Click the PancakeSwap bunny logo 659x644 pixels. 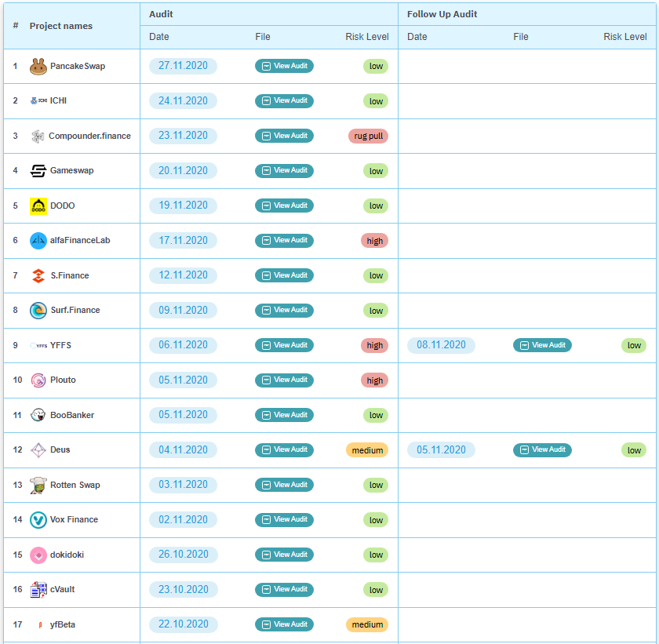click(x=38, y=67)
